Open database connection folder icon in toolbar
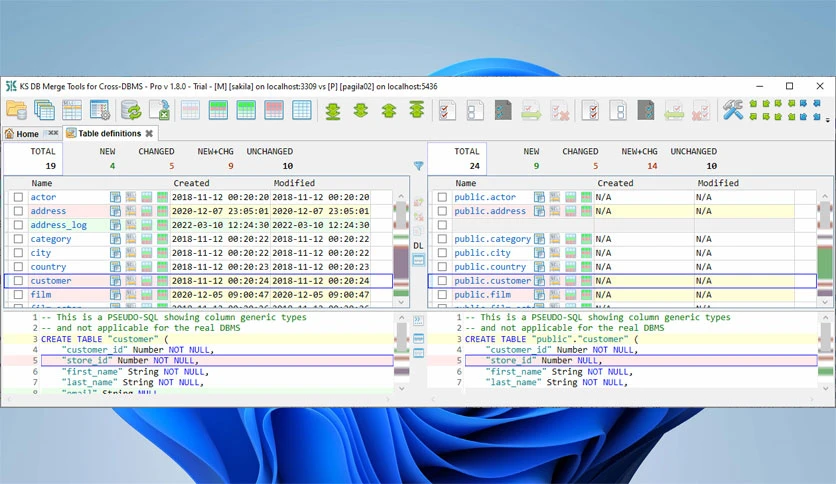 coord(16,110)
